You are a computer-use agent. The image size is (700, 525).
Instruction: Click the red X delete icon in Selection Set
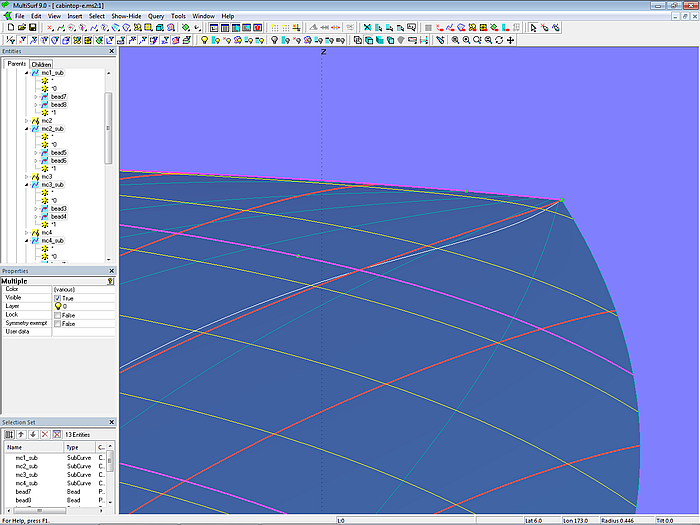44,434
